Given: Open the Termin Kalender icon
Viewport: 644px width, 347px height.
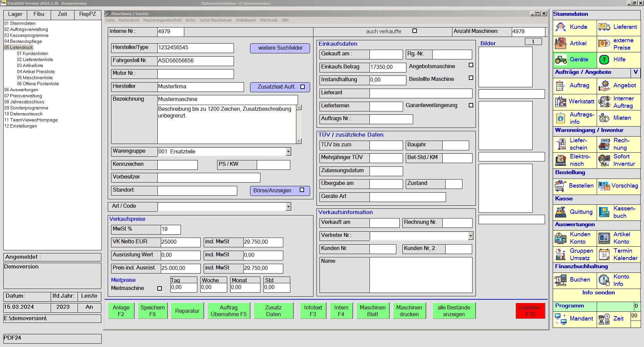Looking at the screenshot, I should 604,254.
